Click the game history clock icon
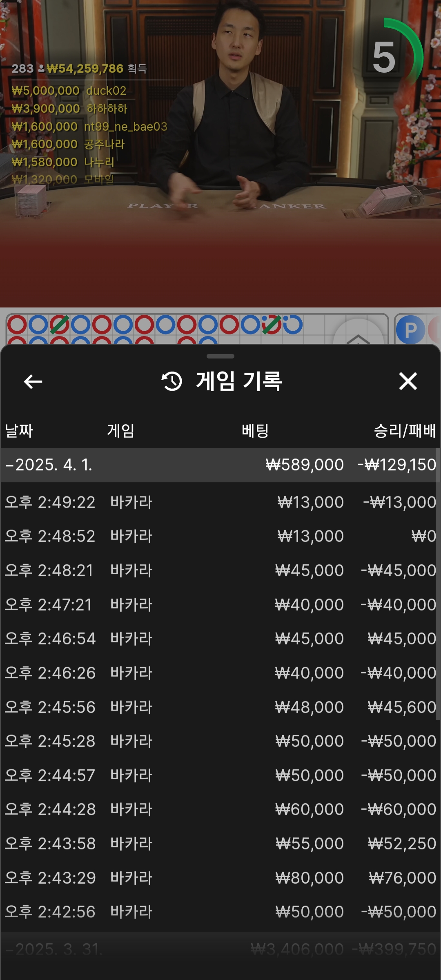 tap(172, 381)
